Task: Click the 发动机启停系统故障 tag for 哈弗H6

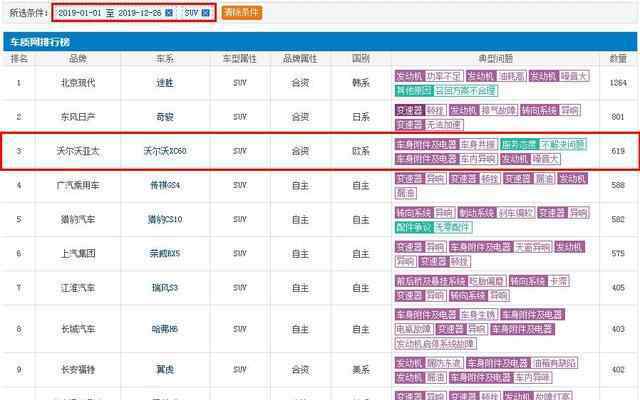Action: [x=436, y=344]
